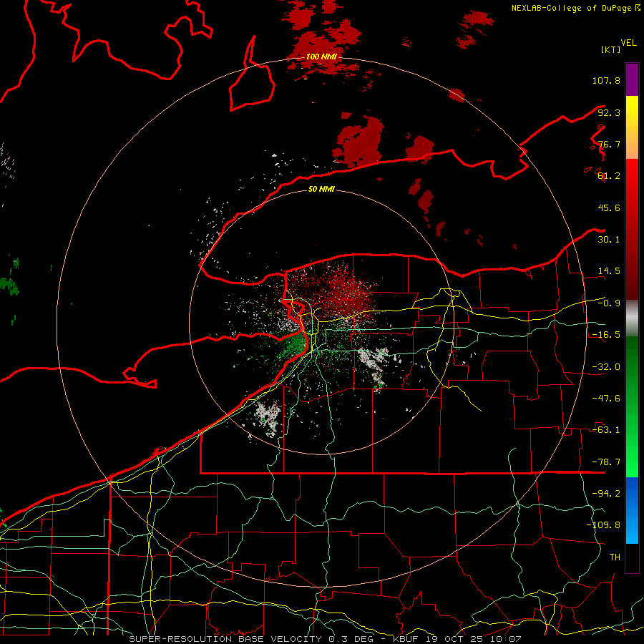This screenshot has width=644, height=644.
Task: Choose the -63.1 legend value
Action: [606, 430]
